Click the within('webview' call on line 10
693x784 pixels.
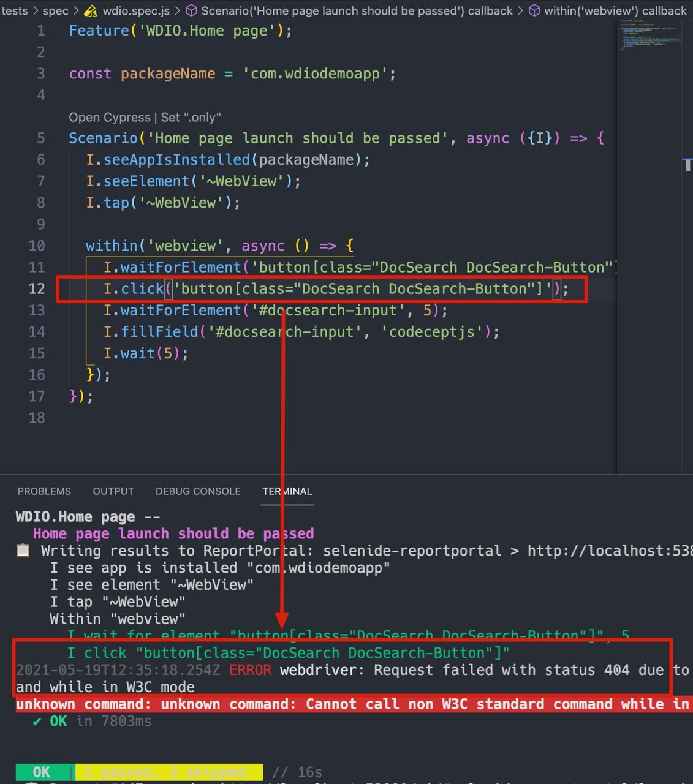click(x=220, y=246)
